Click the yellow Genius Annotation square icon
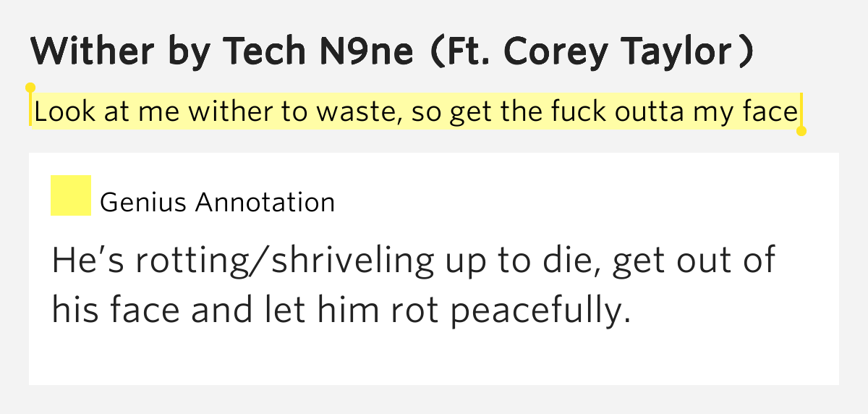Viewport: 868px width, 414px height. pos(71,195)
